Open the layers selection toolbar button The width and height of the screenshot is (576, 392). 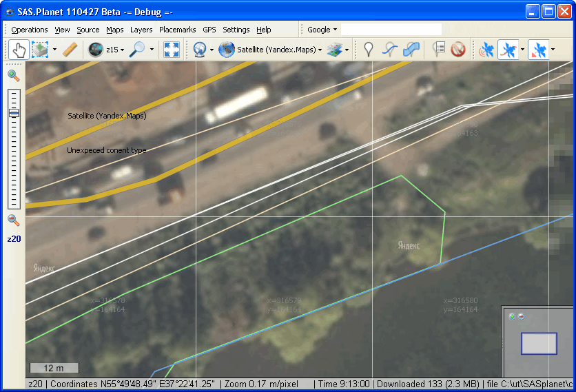[x=337, y=50]
